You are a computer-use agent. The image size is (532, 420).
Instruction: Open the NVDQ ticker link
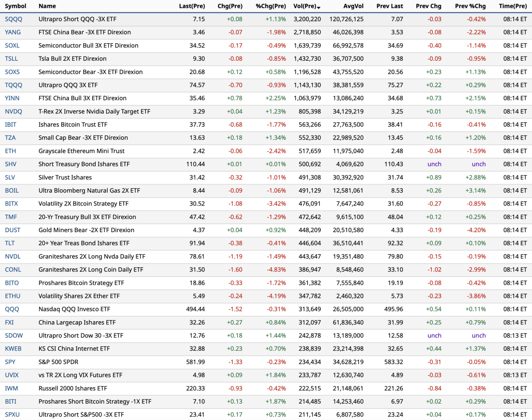point(13,111)
